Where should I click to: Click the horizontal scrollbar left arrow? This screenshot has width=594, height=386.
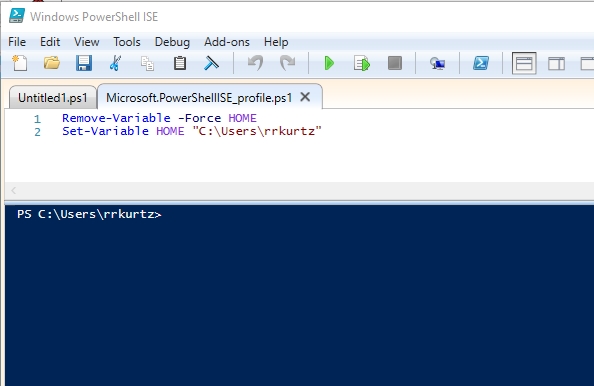point(14,190)
